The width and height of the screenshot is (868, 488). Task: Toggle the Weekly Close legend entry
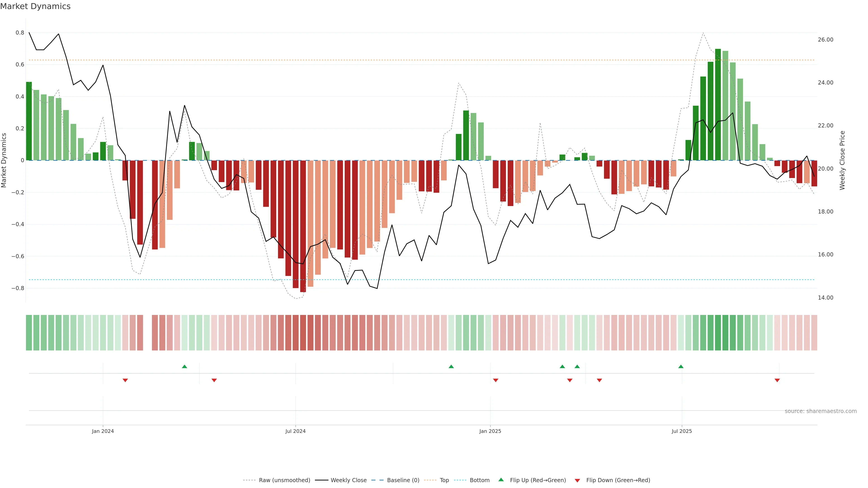pyautogui.click(x=348, y=480)
